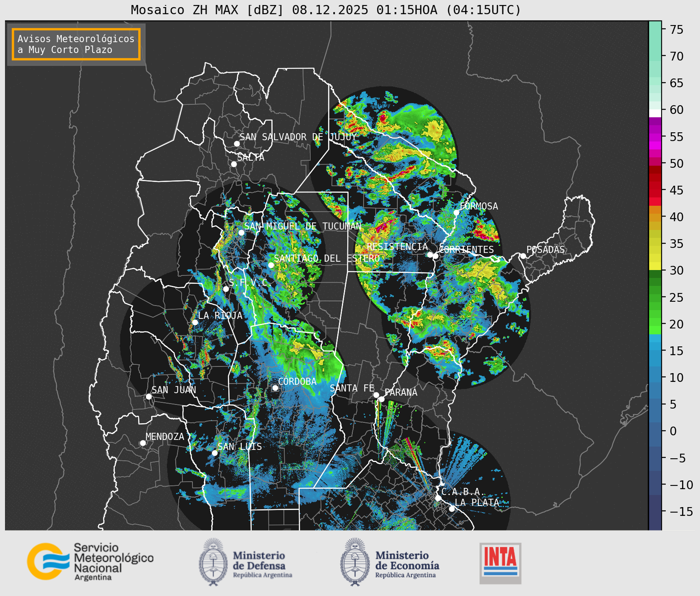Click the San Juan city label

point(174,390)
